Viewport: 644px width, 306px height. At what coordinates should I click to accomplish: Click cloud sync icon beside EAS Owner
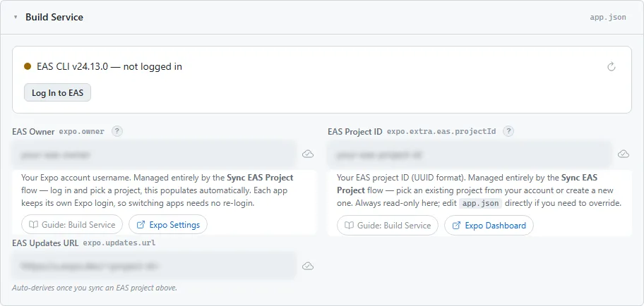tap(308, 154)
